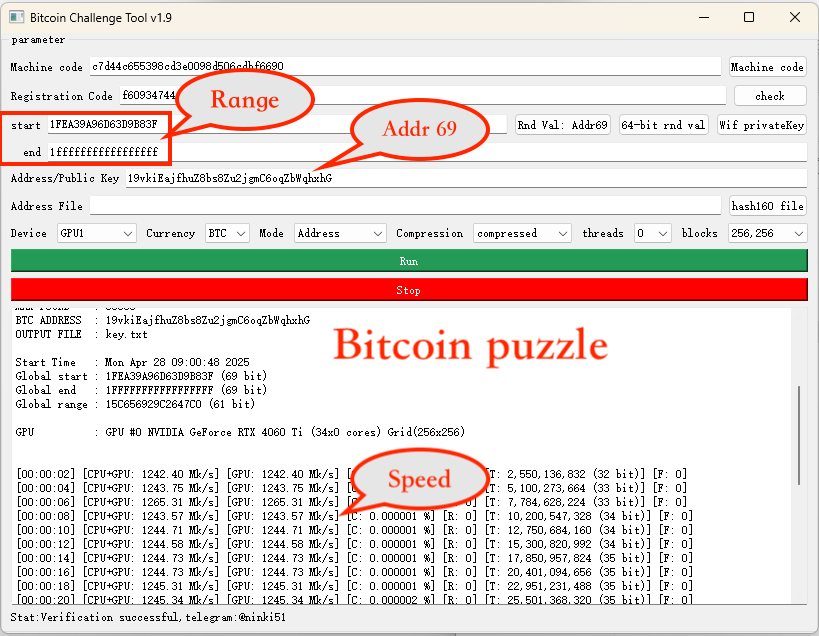Click the 'Start Time' log line
This screenshot has height=636, width=819.
(x=132, y=362)
